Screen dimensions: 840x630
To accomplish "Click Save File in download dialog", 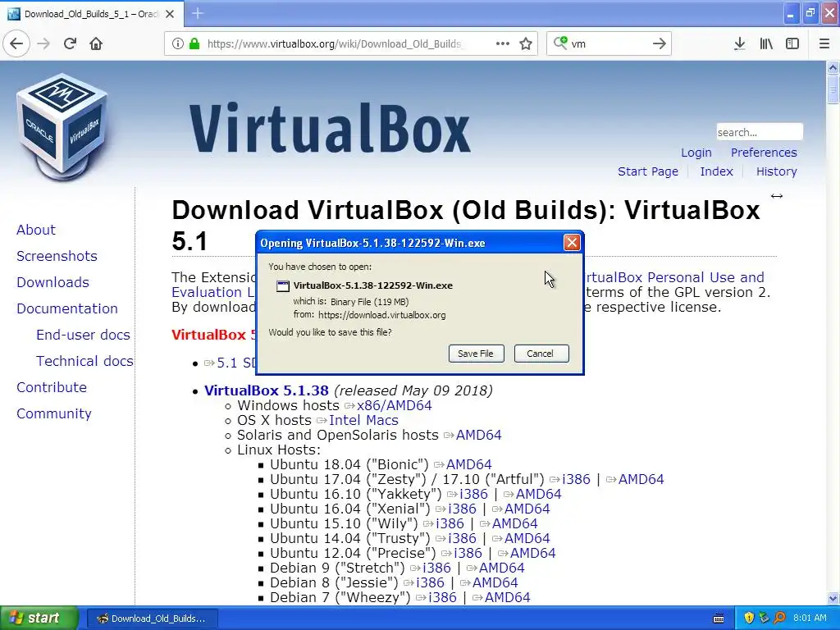I will pyautogui.click(x=476, y=354).
